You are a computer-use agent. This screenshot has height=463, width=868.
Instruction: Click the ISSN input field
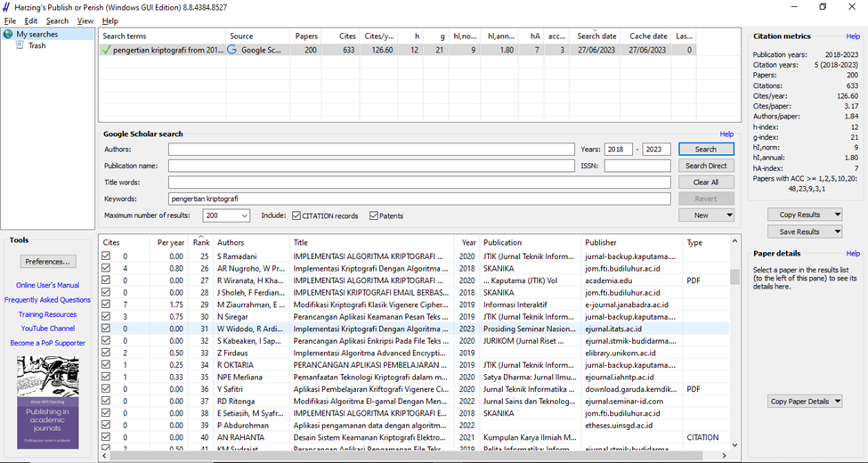tap(637, 166)
